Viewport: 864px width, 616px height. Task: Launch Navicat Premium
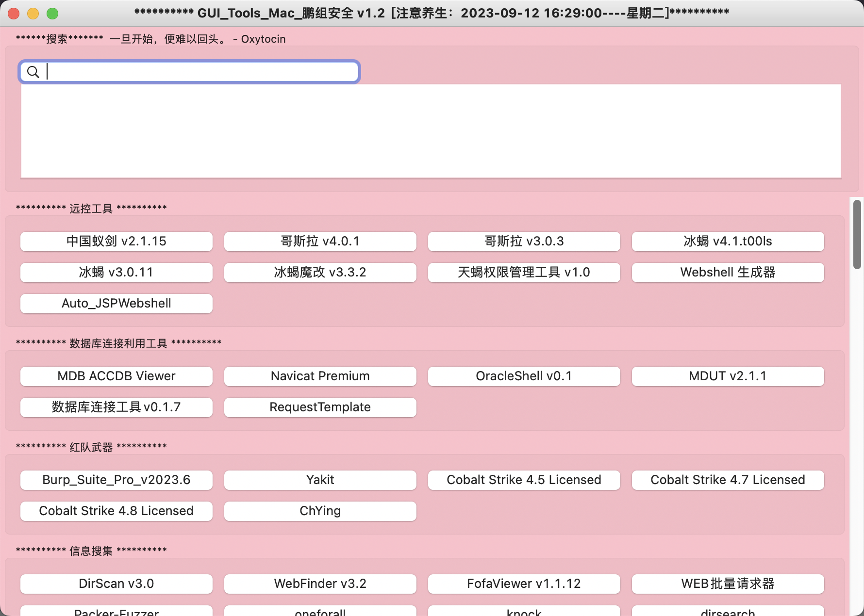[320, 376]
